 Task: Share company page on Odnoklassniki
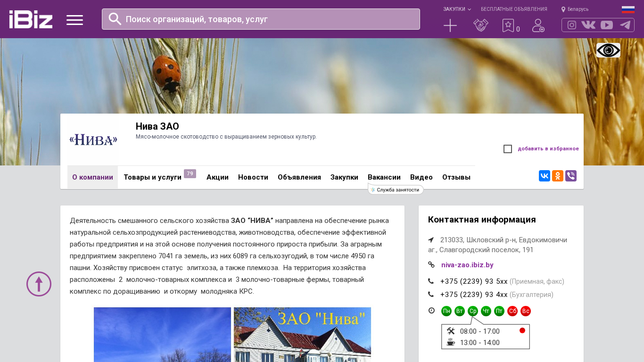point(558,176)
